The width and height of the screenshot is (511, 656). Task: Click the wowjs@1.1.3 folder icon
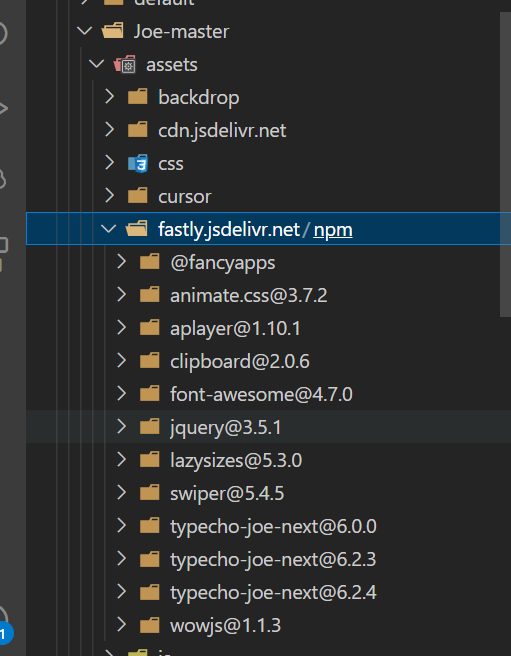coord(149,625)
